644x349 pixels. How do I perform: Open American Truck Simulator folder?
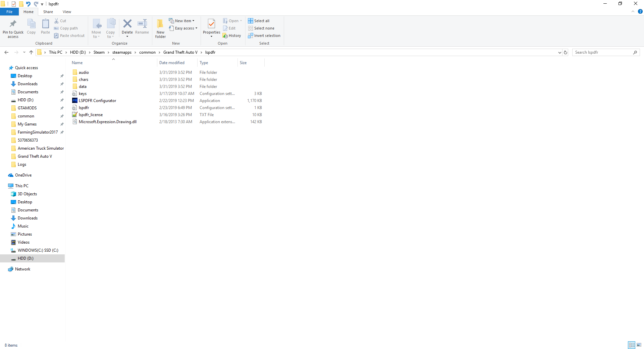(x=41, y=148)
